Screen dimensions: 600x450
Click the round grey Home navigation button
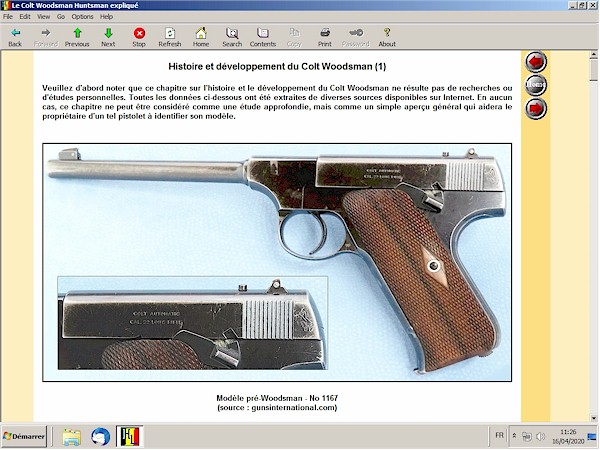(536, 85)
